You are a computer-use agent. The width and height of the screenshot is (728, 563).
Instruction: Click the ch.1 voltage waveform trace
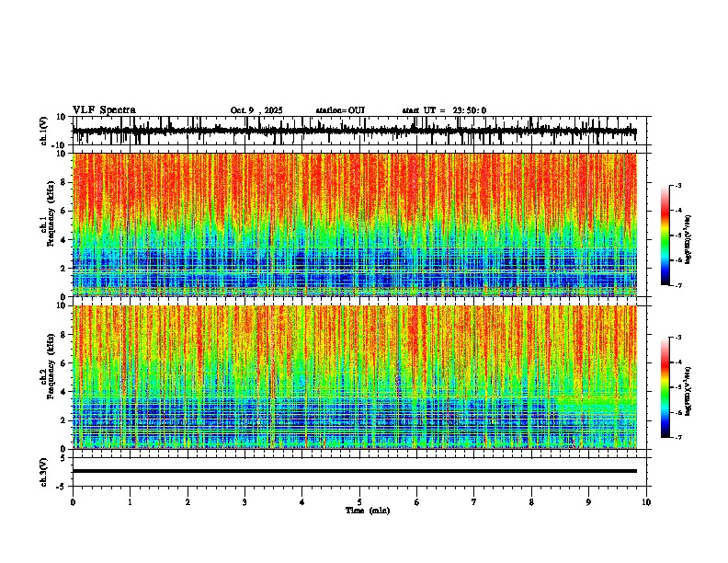pos(355,132)
